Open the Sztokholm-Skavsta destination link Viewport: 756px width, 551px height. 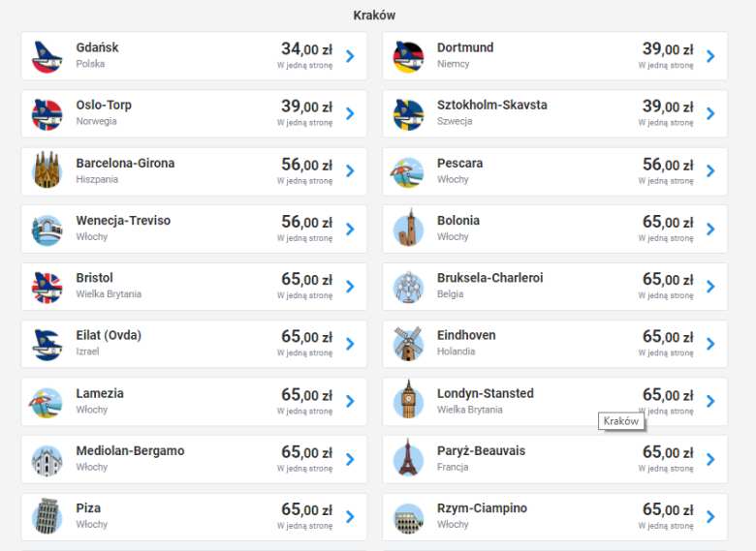(x=491, y=105)
